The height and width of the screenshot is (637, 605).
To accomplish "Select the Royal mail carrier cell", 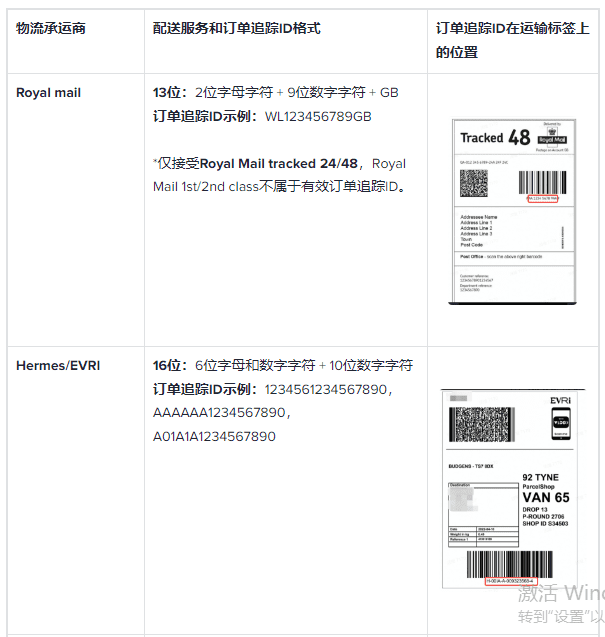I will pos(76,210).
